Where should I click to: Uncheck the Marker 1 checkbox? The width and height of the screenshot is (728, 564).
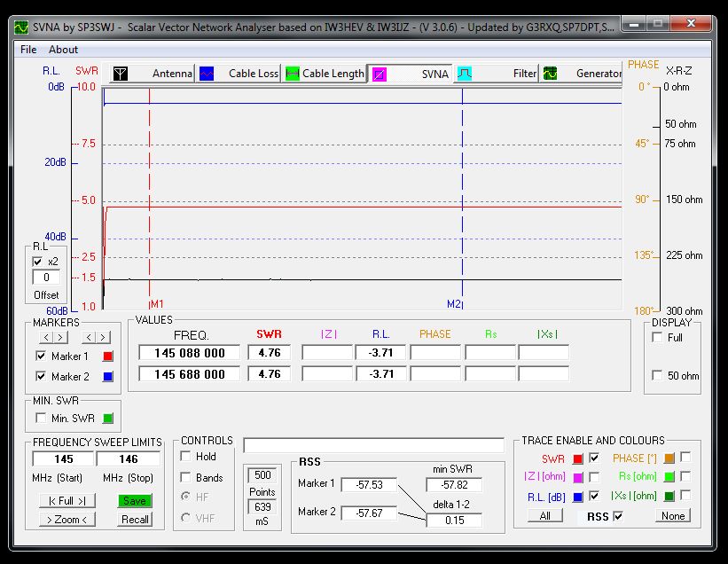39,356
